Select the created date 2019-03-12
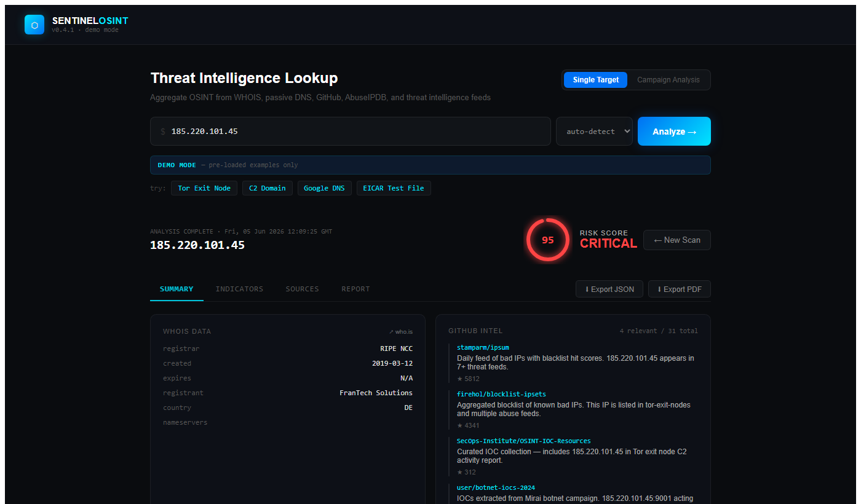This screenshot has width=861, height=504. click(x=392, y=363)
